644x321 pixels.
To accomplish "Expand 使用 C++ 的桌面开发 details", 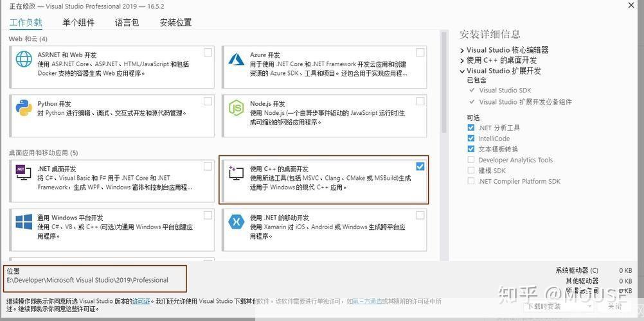I will [x=463, y=60].
